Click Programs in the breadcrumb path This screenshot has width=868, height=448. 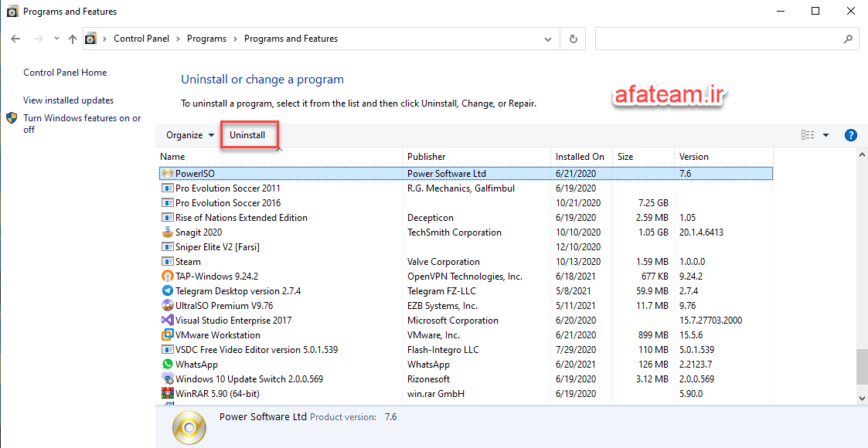(x=206, y=39)
